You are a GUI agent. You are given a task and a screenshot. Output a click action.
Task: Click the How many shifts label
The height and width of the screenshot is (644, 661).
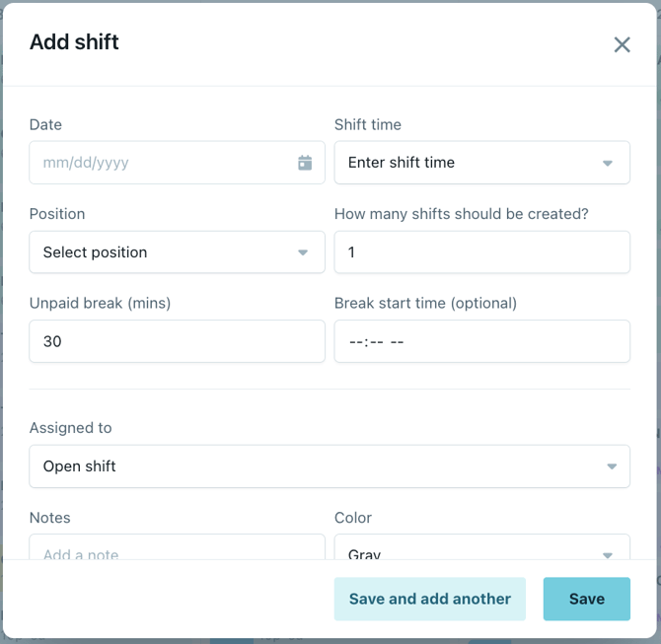tap(462, 214)
